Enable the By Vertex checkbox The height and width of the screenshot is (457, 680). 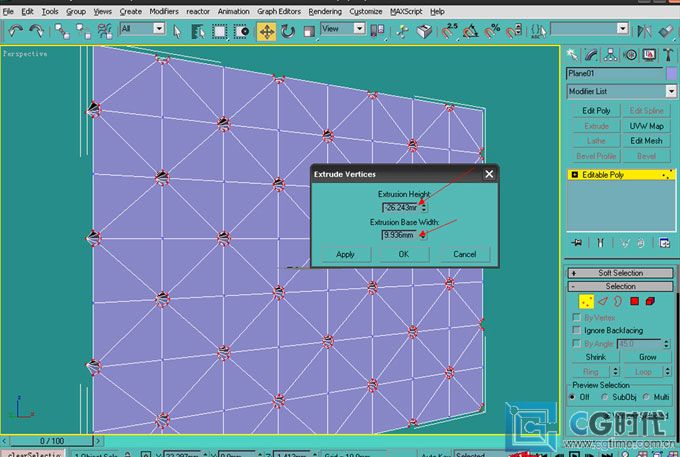576,317
